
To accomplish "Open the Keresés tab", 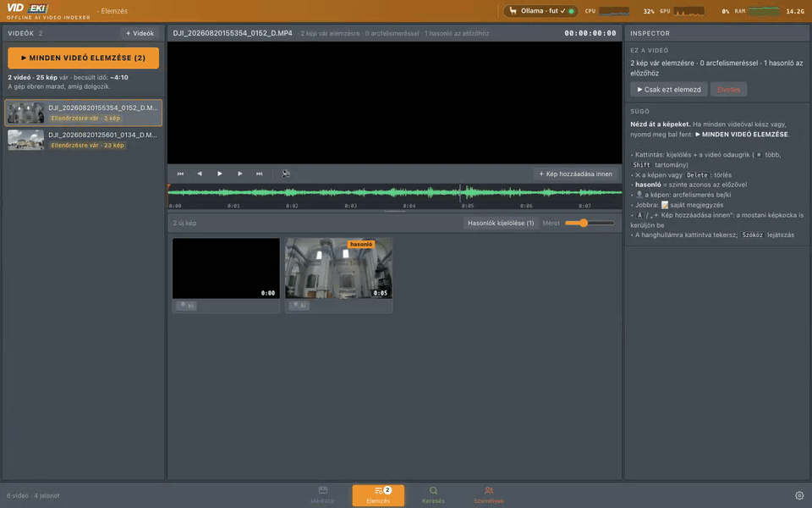I will point(433,495).
